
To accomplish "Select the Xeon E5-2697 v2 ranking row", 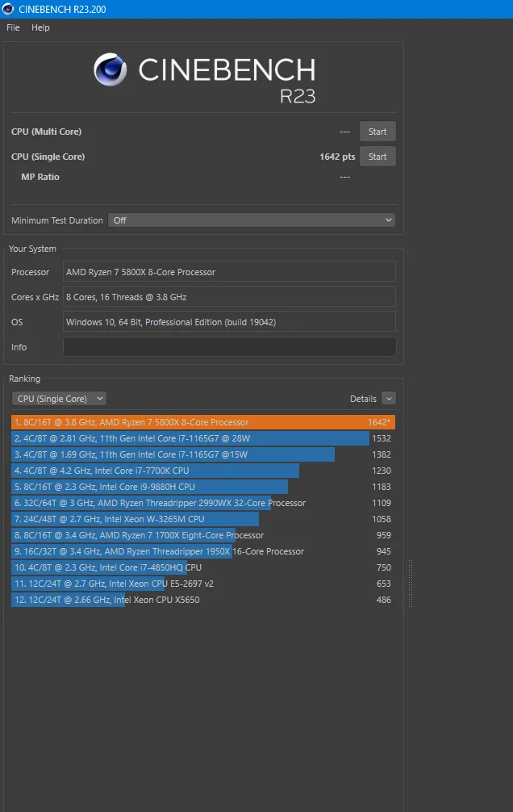I will [x=203, y=584].
